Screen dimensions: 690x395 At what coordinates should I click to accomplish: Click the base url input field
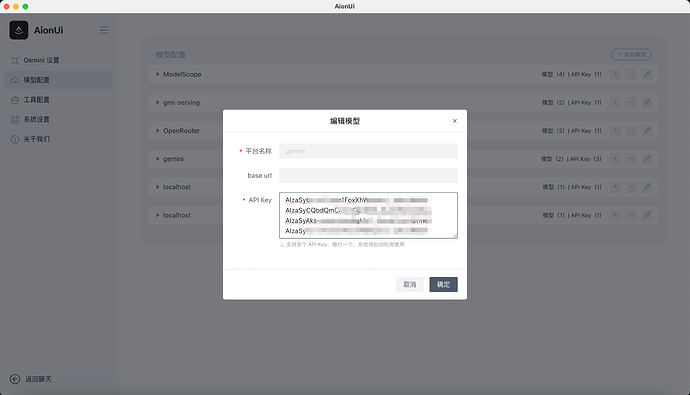(x=368, y=176)
